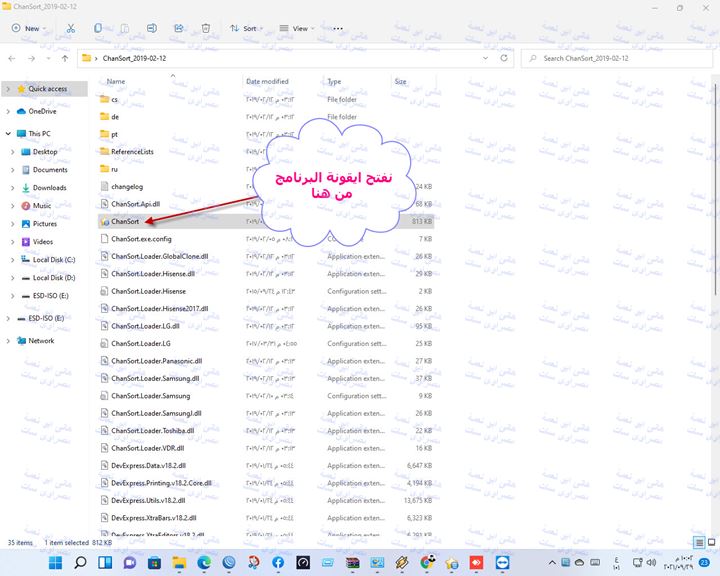The width and height of the screenshot is (720, 576).
Task: Select Desktop in navigation pane
Action: click(45, 152)
